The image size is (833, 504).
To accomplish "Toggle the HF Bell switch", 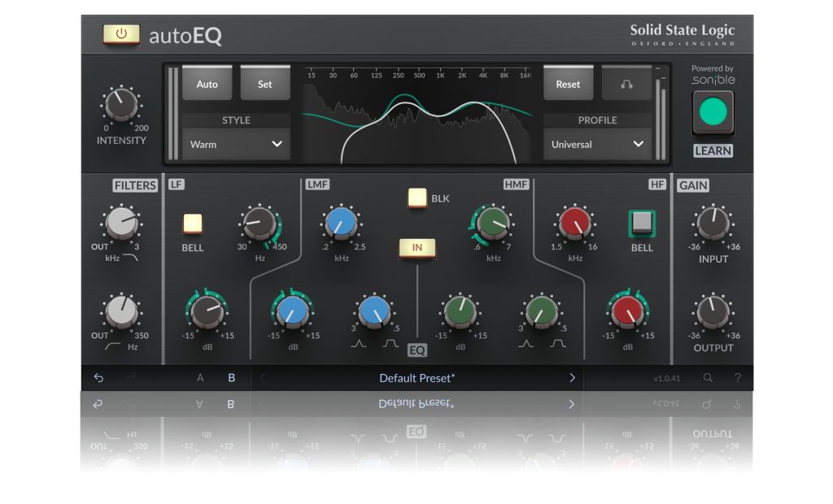I will pyautogui.click(x=642, y=223).
